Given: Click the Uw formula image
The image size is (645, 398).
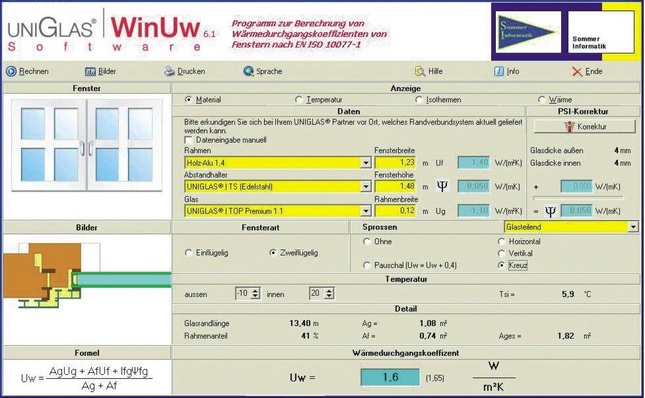Looking at the screenshot, I should point(87,378).
